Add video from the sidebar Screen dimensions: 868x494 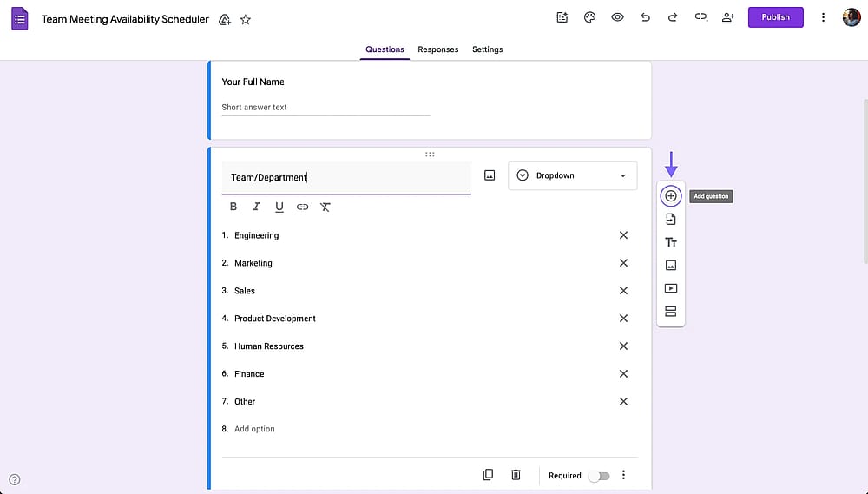pos(670,288)
